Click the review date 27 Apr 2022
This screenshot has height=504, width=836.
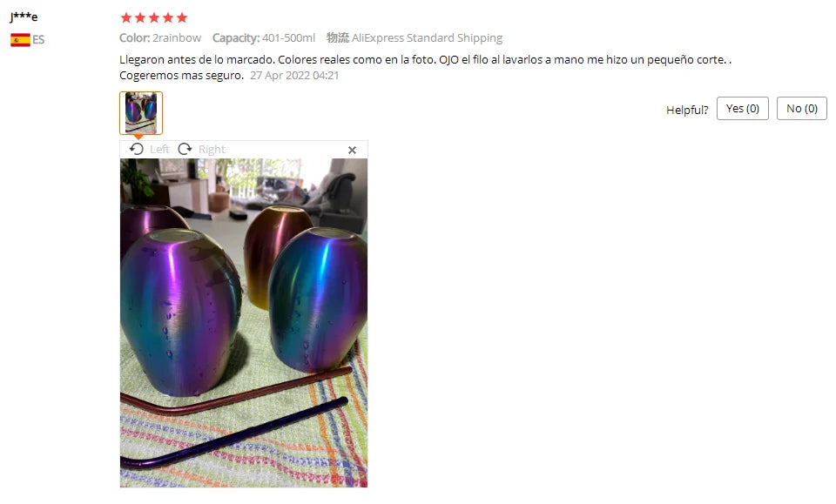(294, 75)
